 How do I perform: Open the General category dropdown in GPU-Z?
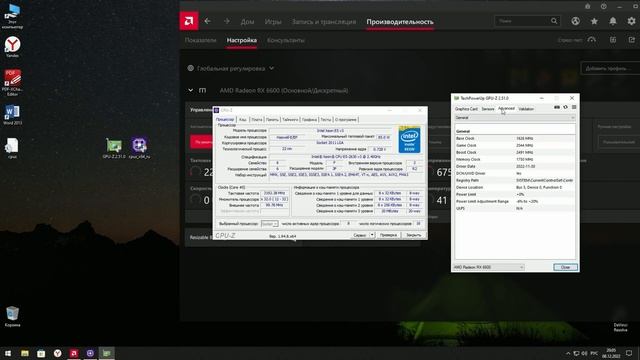515,118
